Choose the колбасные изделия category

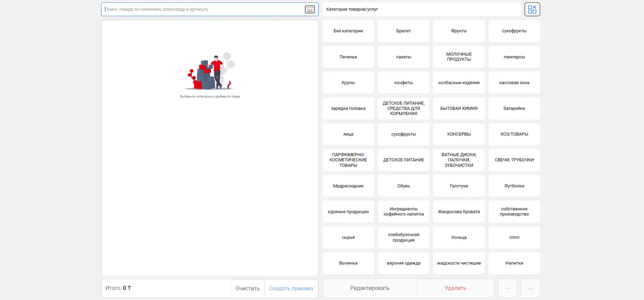(x=459, y=83)
